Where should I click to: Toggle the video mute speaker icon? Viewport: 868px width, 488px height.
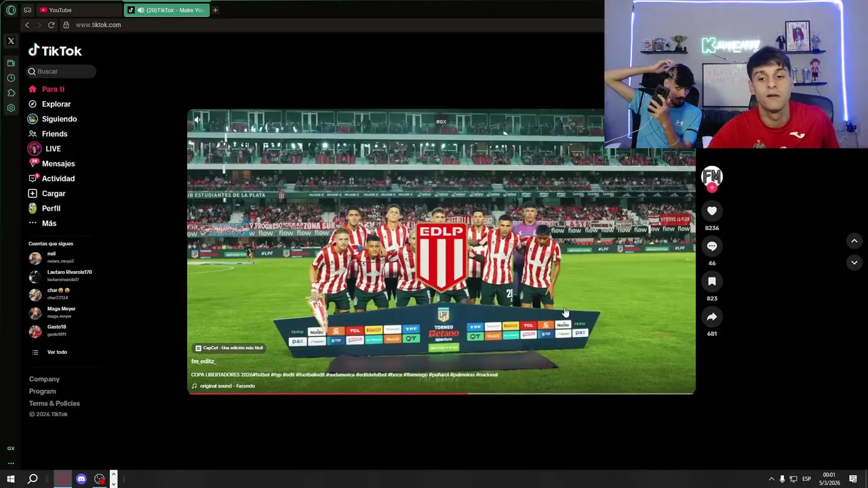(x=197, y=120)
